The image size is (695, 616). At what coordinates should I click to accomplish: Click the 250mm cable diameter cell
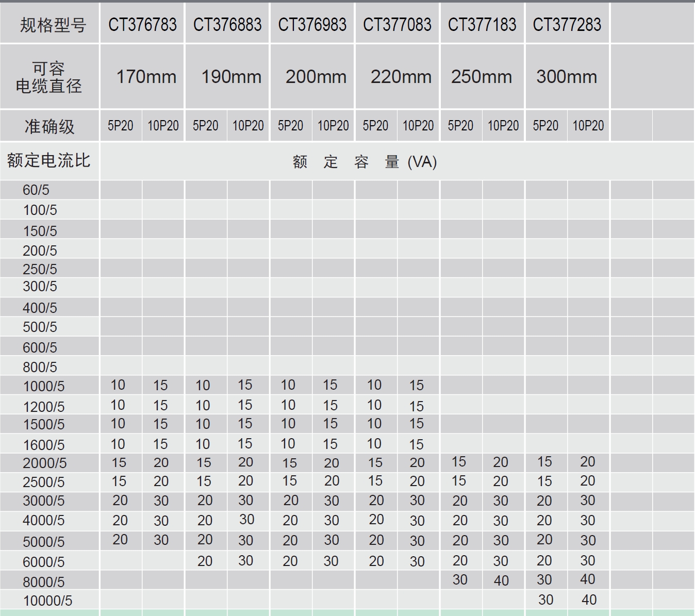click(x=482, y=77)
